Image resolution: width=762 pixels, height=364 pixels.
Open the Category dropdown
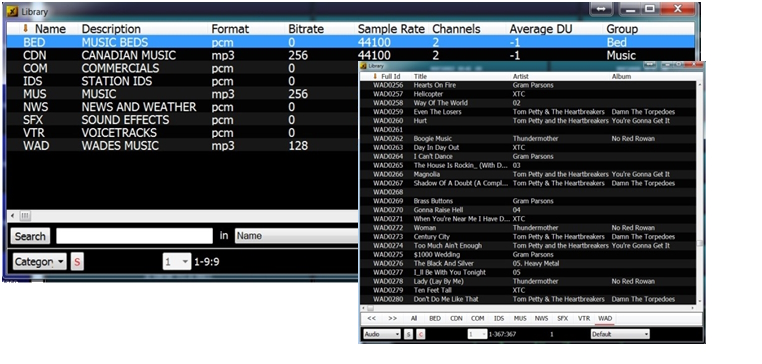click(x=39, y=262)
